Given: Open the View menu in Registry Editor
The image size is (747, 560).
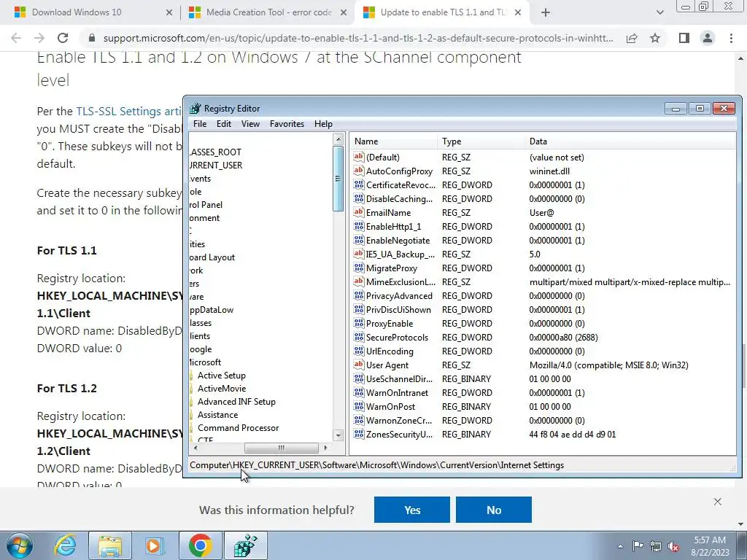Looking at the screenshot, I should 251,124.
